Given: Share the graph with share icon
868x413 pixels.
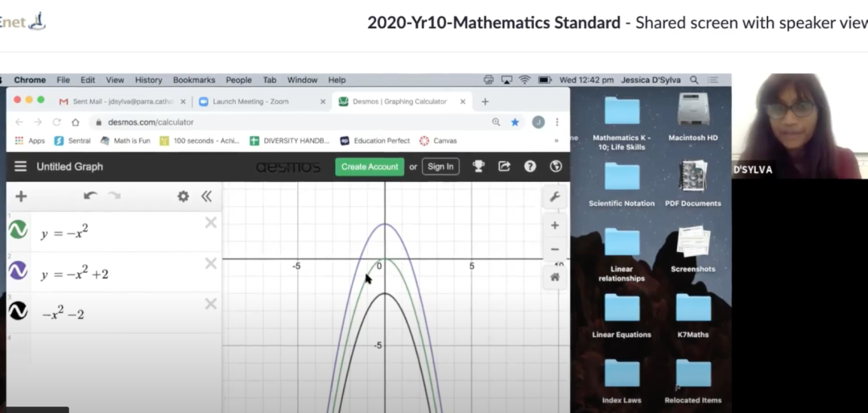Looking at the screenshot, I should (x=504, y=166).
